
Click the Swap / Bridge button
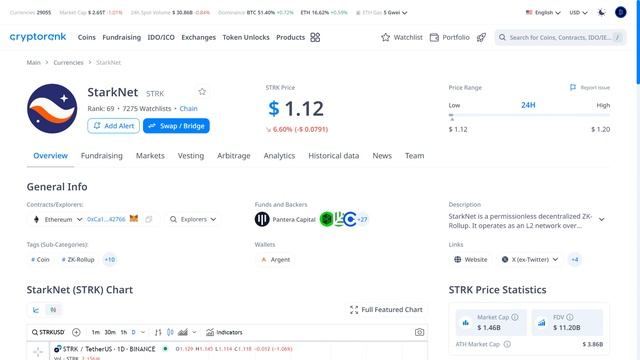[x=176, y=126]
